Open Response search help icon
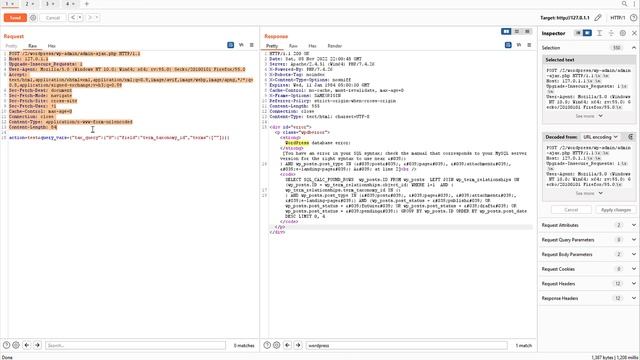640x360 pixels. [267, 345]
